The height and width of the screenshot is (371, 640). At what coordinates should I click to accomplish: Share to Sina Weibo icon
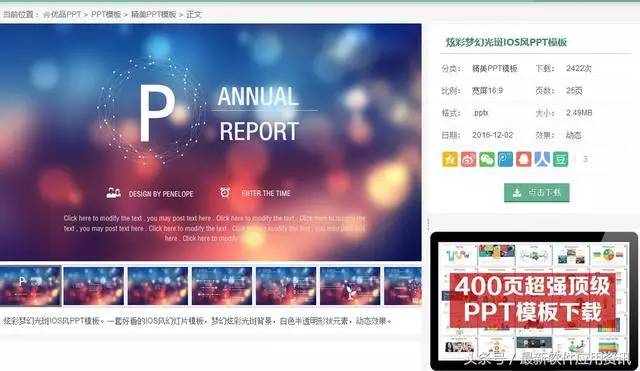pos(468,159)
